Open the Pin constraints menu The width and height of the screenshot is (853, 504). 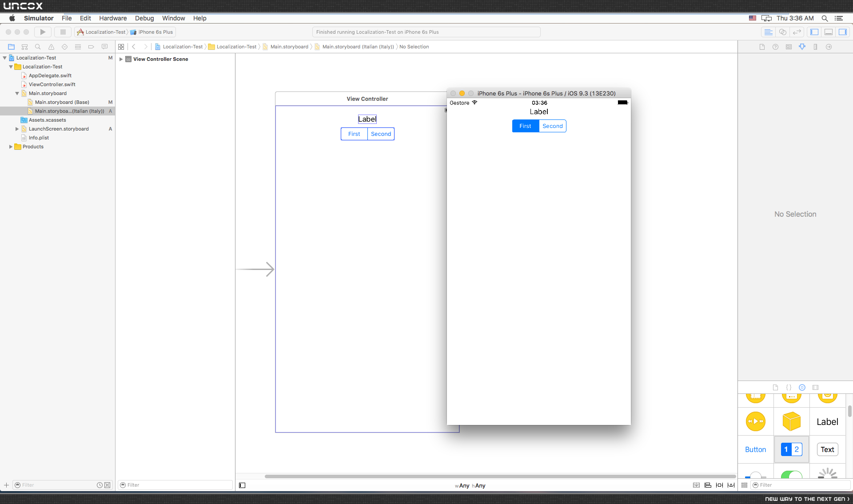click(x=720, y=485)
